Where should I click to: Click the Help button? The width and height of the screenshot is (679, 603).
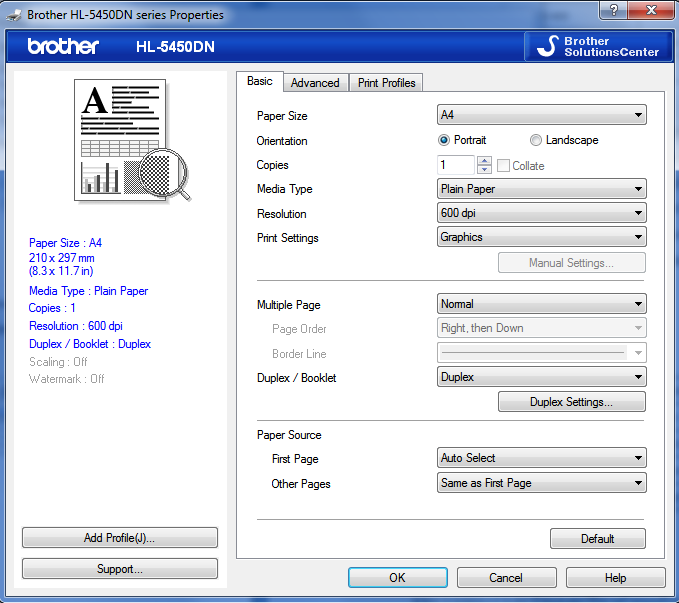point(615,578)
